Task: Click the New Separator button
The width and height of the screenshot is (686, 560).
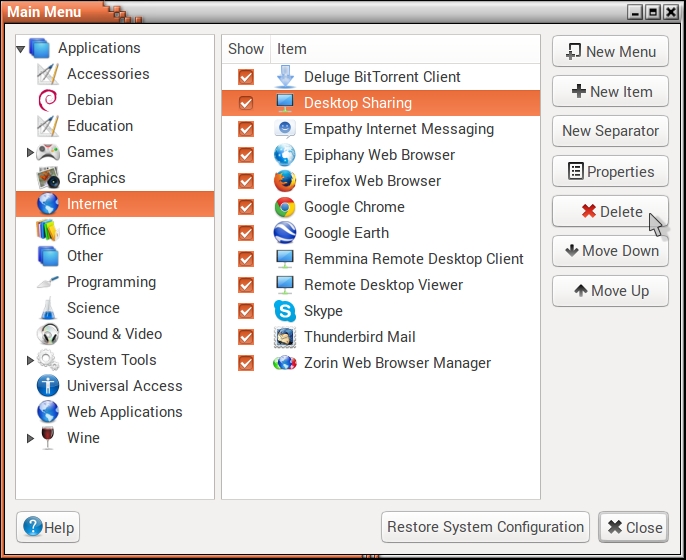Action: pyautogui.click(x=610, y=131)
